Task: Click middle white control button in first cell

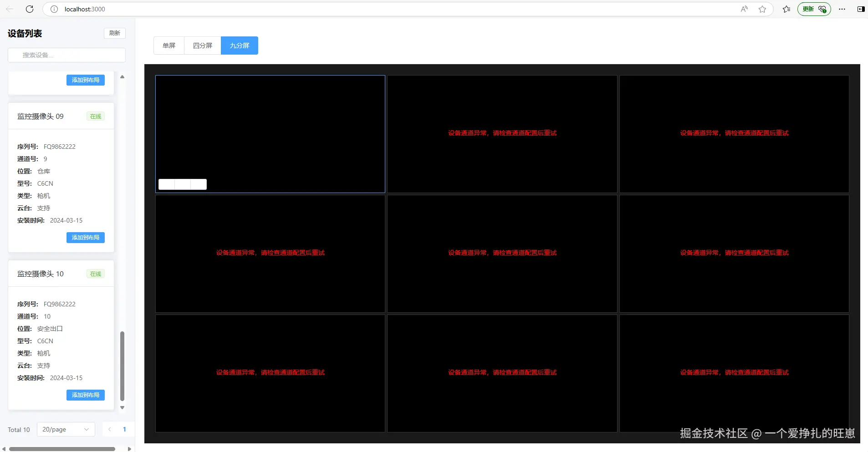Action: pyautogui.click(x=183, y=184)
